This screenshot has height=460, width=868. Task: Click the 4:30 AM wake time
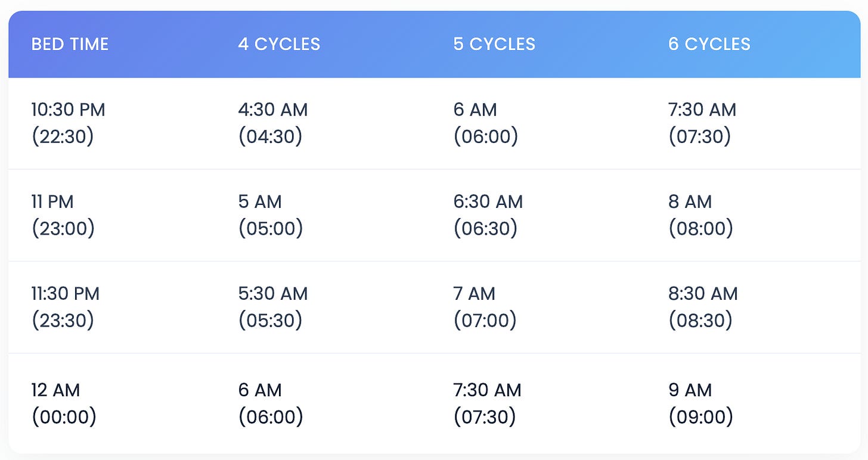pos(273,123)
